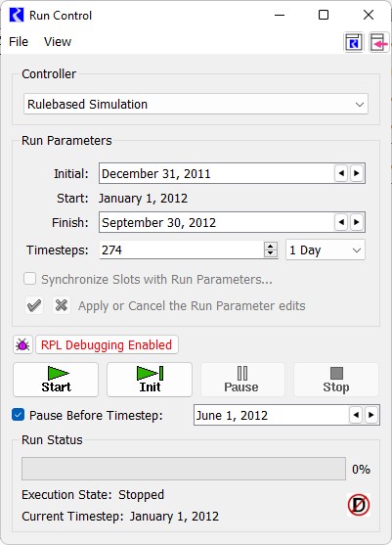Screen dimensions: 392x545
Task: Apply run parameter edits with checkmark icon
Action: (x=34, y=305)
